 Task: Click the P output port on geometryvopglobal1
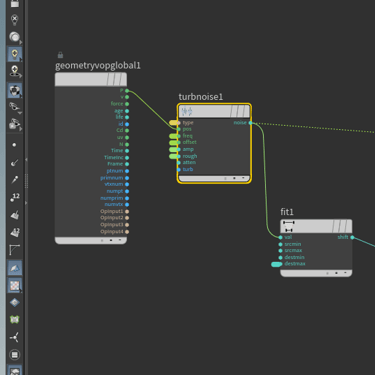pos(127,90)
